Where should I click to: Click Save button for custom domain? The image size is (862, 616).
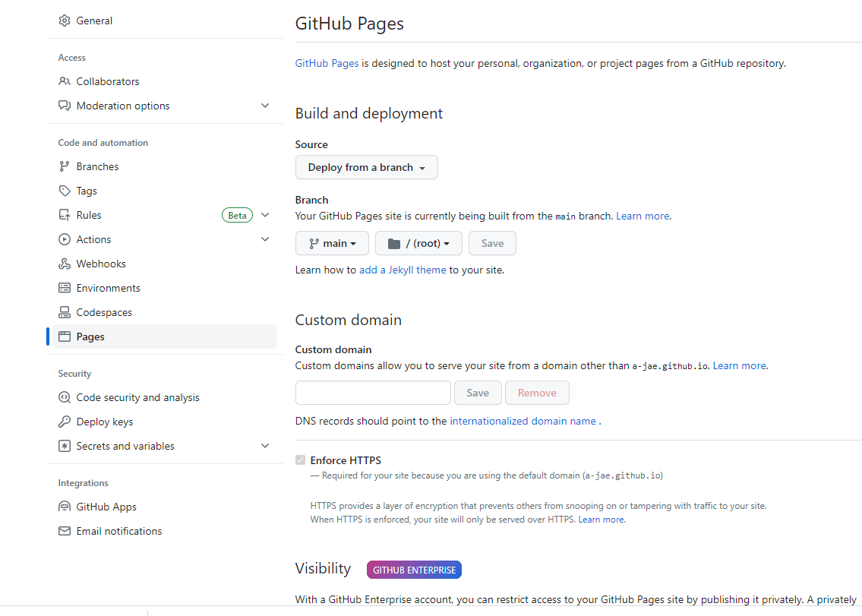[478, 393]
